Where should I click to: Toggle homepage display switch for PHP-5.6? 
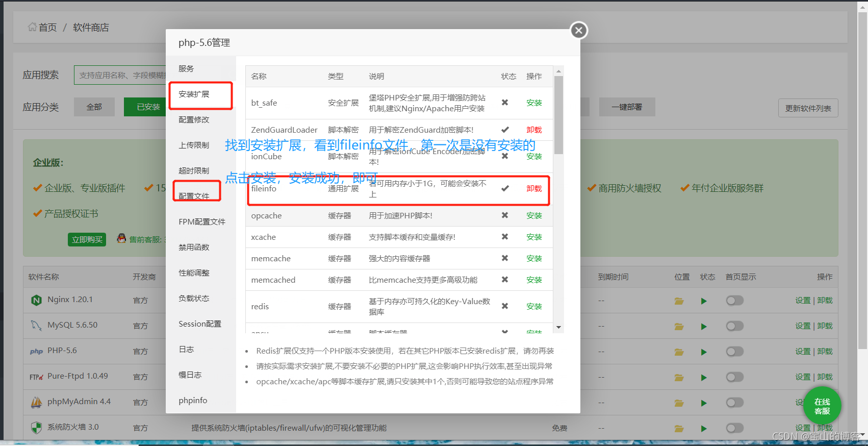point(734,352)
